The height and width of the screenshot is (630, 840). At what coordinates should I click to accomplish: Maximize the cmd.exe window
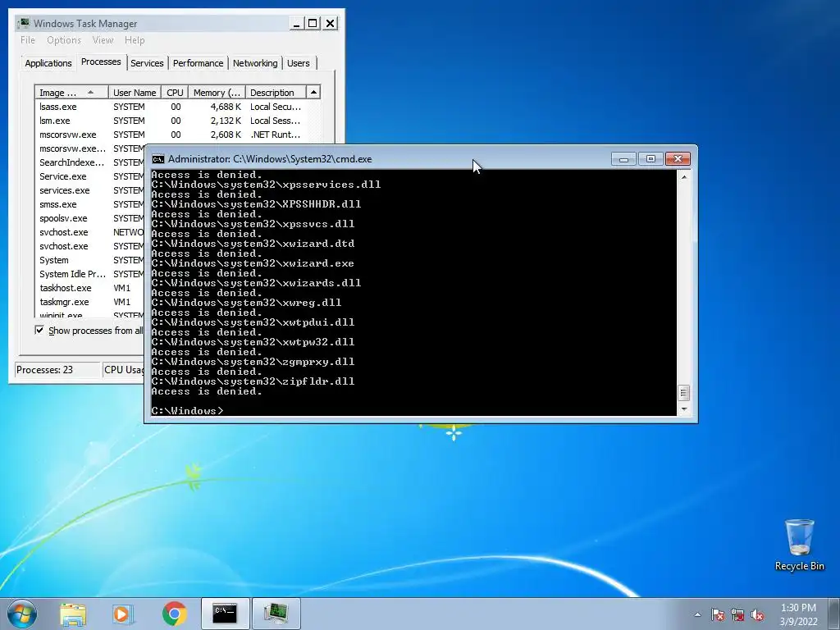(651, 159)
